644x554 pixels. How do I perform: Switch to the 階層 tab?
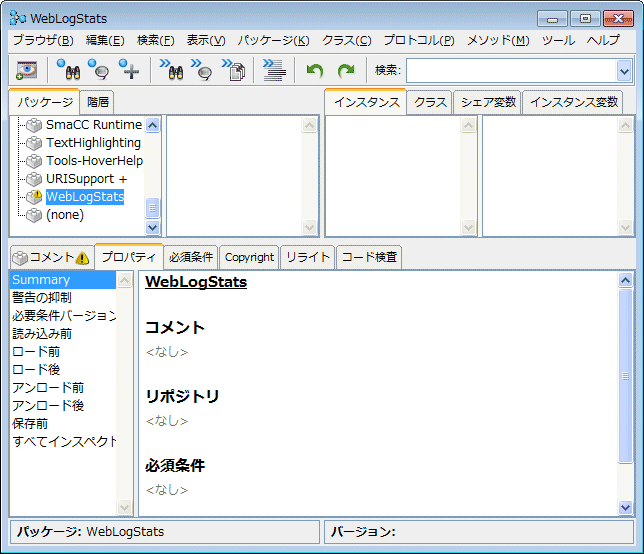pyautogui.click(x=98, y=102)
